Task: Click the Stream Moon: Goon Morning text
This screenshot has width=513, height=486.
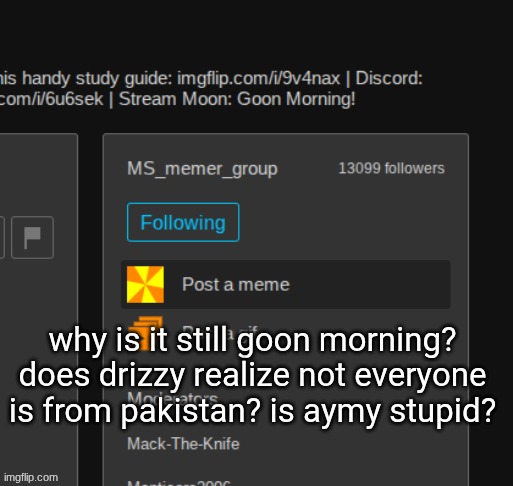Action: coord(237,99)
